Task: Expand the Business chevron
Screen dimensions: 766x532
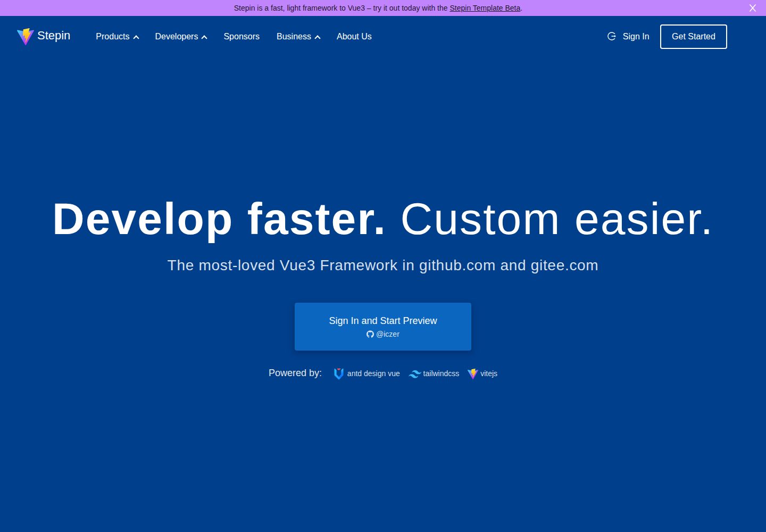Action: point(318,37)
